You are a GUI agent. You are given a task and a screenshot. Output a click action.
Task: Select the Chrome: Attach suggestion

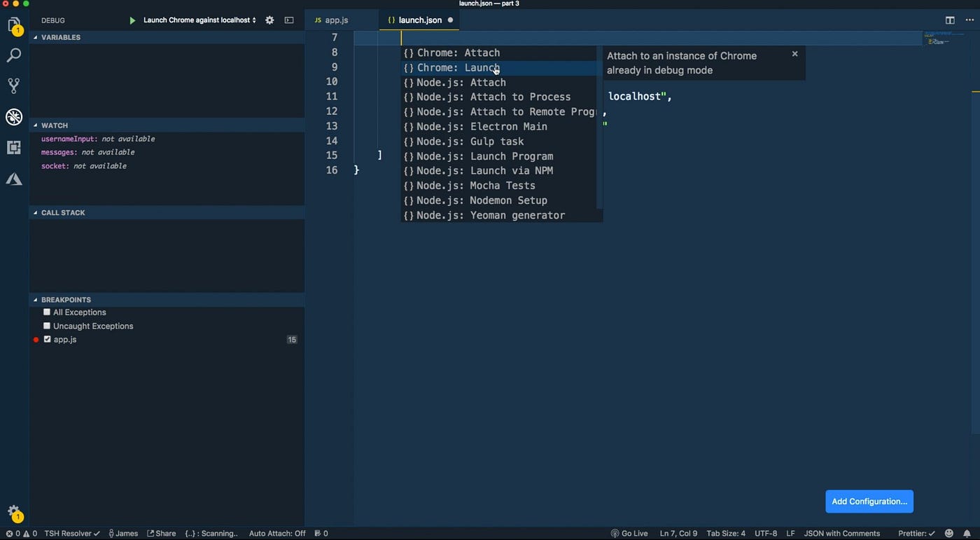[499, 53]
